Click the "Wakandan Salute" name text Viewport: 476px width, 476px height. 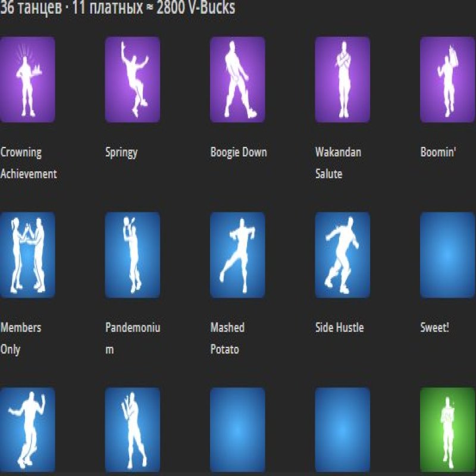click(x=338, y=163)
